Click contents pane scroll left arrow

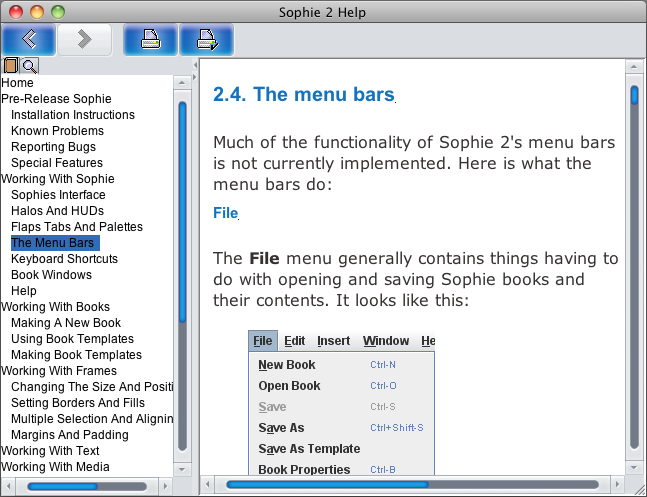pyautogui.click(x=8, y=486)
